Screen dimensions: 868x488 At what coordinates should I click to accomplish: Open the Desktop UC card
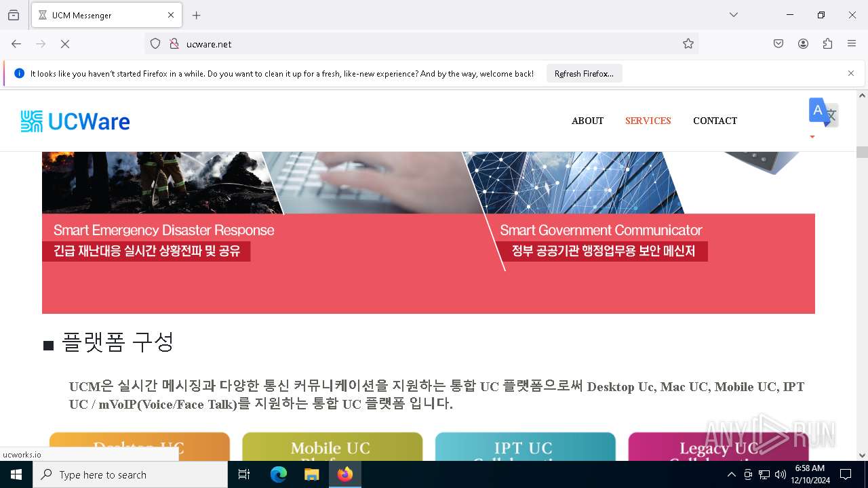point(140,447)
